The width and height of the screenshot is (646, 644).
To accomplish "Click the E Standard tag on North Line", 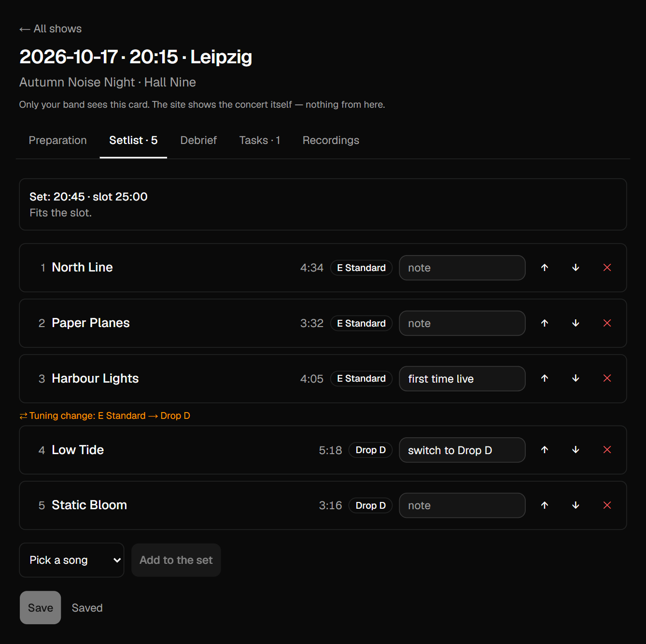I will [361, 268].
